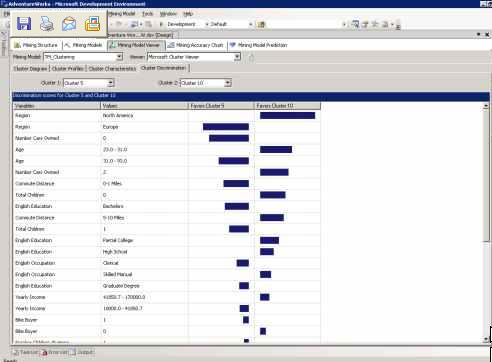Click the start (play) icon before Development
Screen dimensions: 492x362
coord(161,24)
